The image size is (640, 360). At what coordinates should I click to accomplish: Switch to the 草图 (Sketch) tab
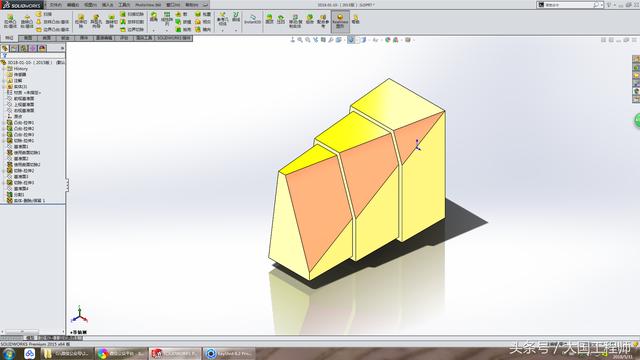pos(28,38)
